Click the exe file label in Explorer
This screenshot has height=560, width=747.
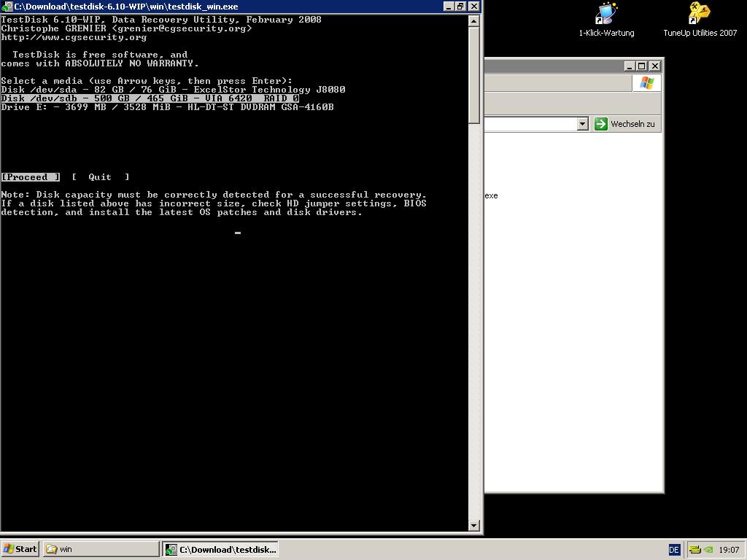[491, 195]
